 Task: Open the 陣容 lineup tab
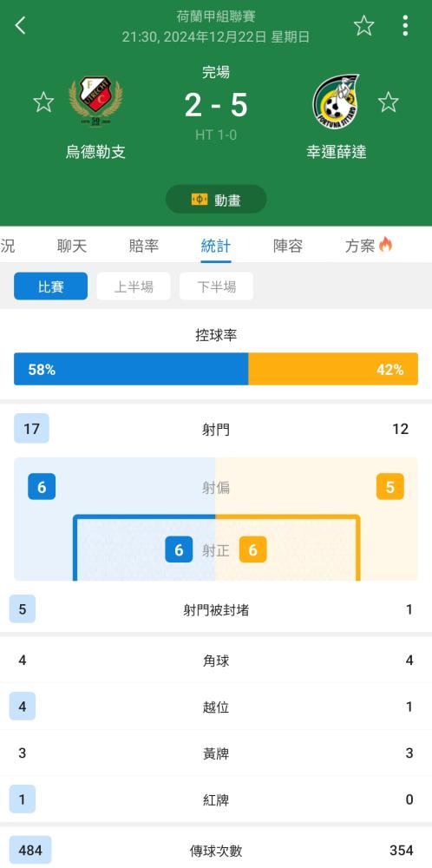(288, 246)
